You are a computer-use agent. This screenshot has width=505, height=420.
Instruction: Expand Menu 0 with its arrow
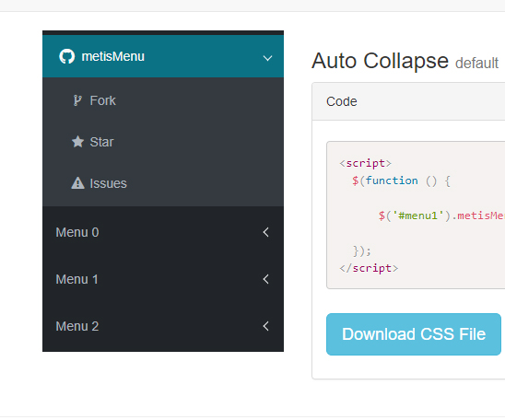(265, 232)
